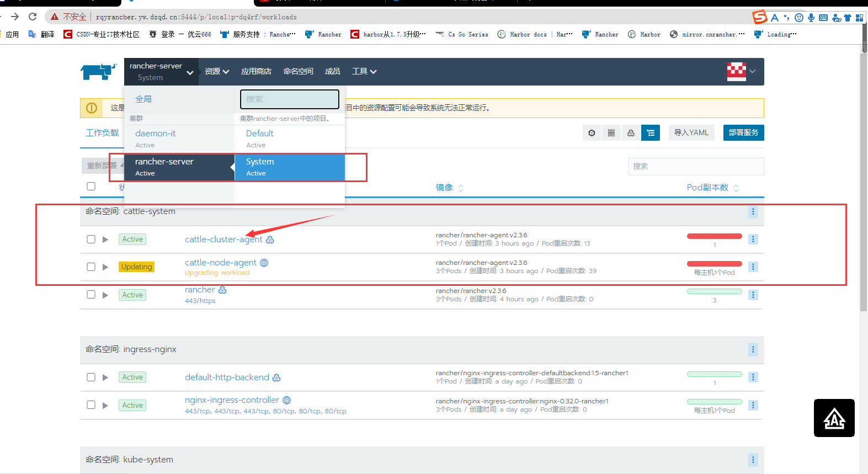868x474 pixels.
Task: Open the 工具 dropdown menu
Action: [364, 72]
